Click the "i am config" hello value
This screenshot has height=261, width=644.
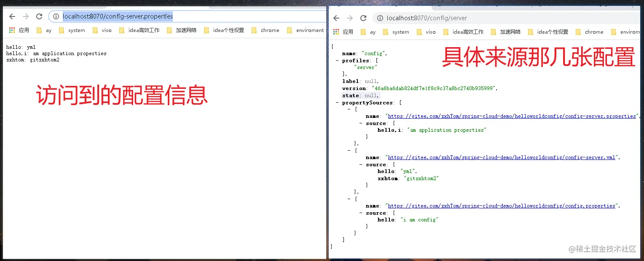pyautogui.click(x=419, y=220)
